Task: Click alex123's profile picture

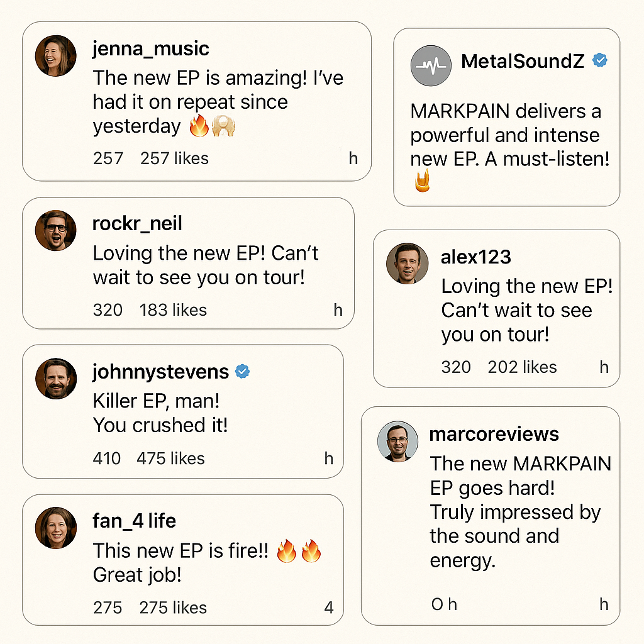Action: point(407,263)
